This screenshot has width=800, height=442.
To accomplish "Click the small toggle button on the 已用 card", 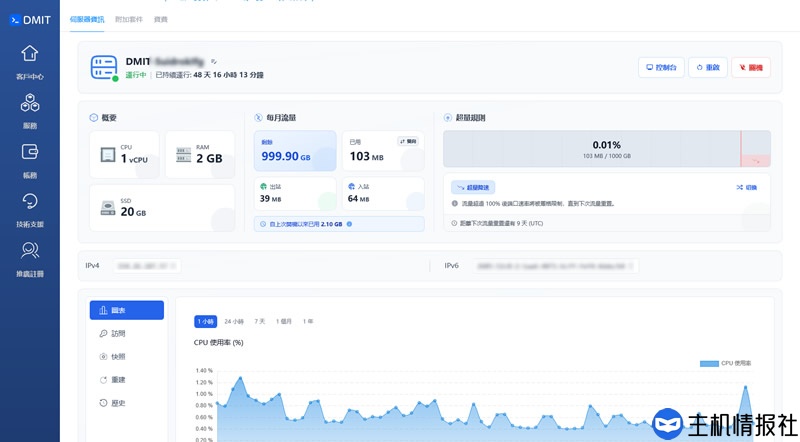I will (x=408, y=141).
